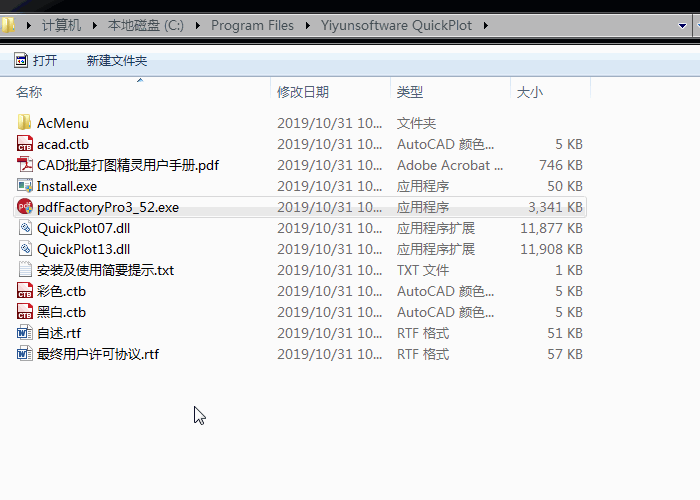Screen dimensions: 700x500
Task: Click the AcMenu folder icon
Action: point(25,123)
